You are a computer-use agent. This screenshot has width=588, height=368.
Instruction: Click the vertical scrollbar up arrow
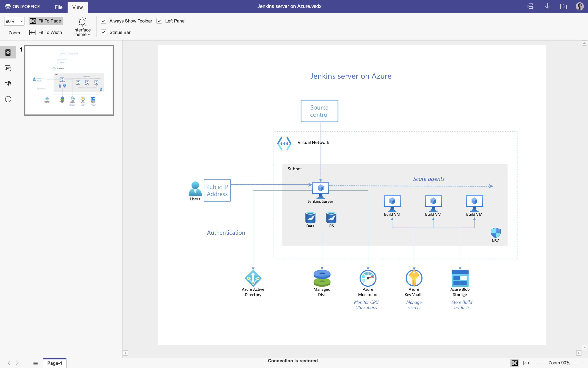pos(584,43)
